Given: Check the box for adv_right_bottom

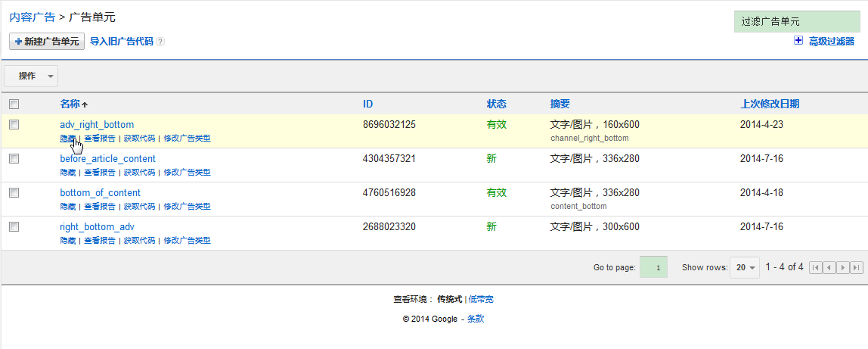Looking at the screenshot, I should (14, 124).
